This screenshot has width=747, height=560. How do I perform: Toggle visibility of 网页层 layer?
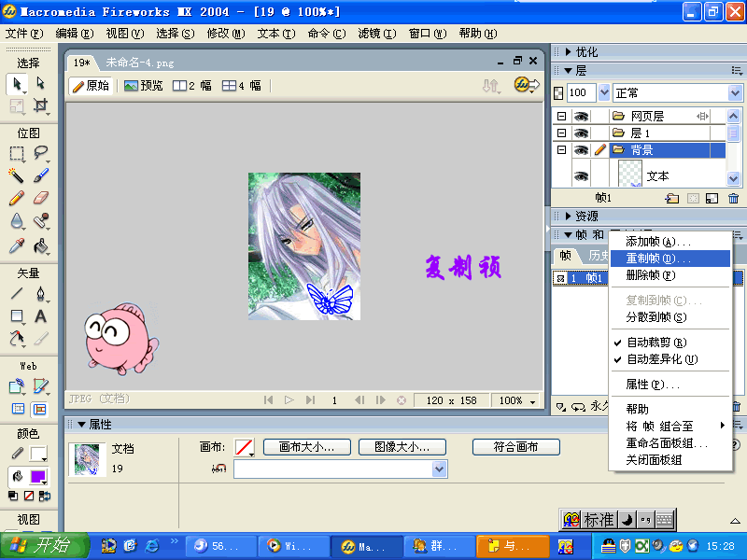[x=581, y=116]
